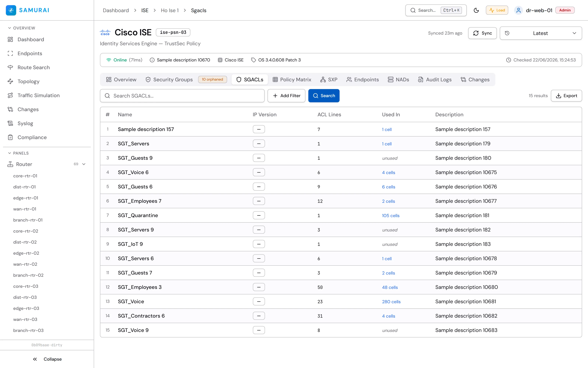Go to Dashboard breadcrumb
Screen dimensions: 588x368
116,10
